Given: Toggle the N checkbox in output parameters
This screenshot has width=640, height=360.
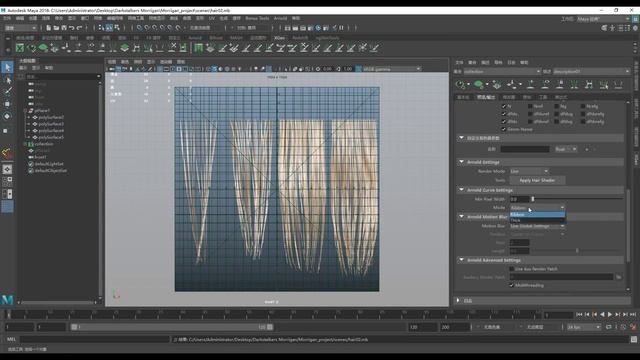Looking at the screenshot, I should (504, 106).
